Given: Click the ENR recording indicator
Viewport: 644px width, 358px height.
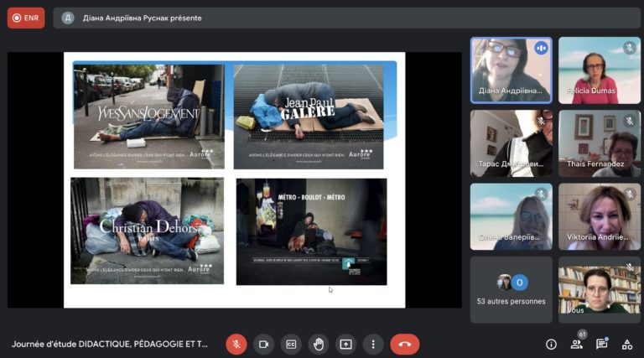Looking at the screenshot, I should pyautogui.click(x=26, y=18).
